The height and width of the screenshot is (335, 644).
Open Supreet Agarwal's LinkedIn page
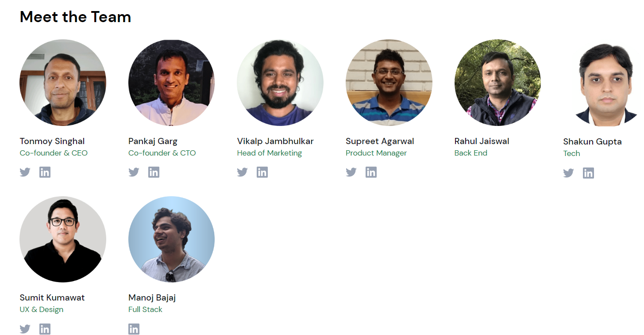click(x=371, y=172)
